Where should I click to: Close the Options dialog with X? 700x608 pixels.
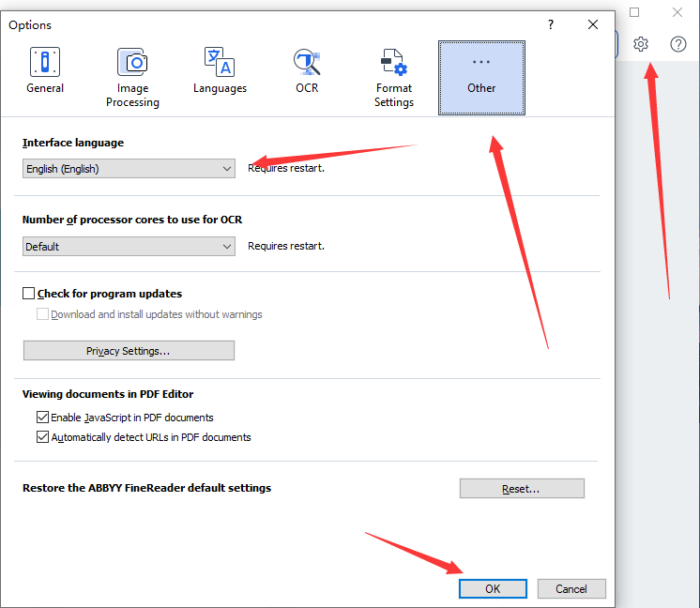pos(593,24)
